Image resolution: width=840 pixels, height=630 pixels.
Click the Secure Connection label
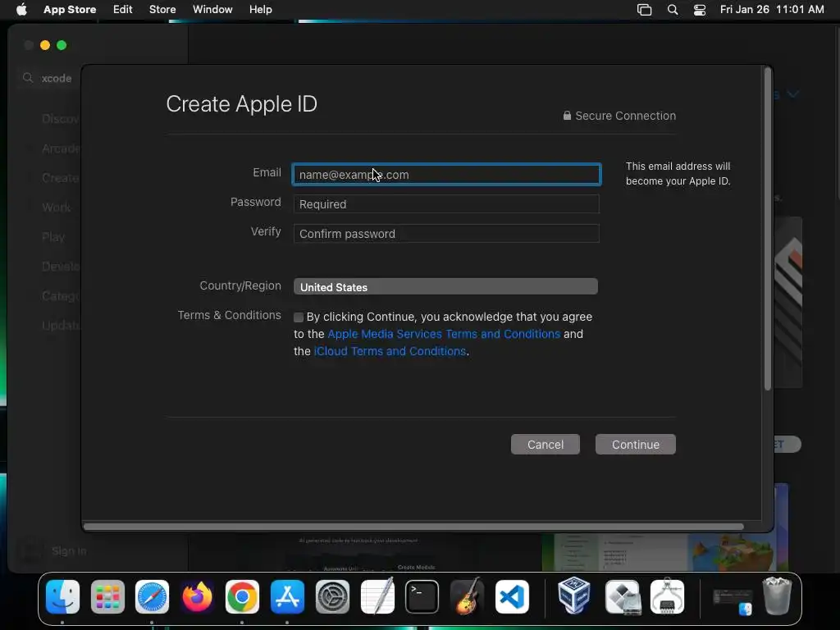[619, 116]
